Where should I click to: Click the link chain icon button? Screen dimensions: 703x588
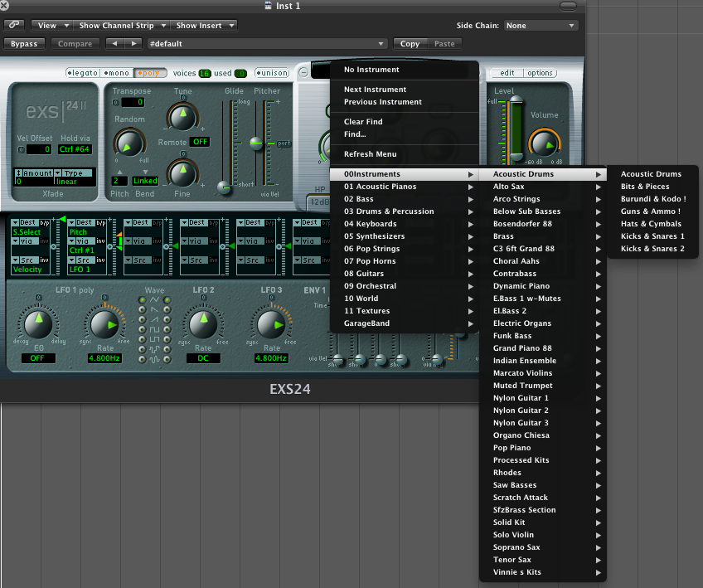pyautogui.click(x=14, y=25)
